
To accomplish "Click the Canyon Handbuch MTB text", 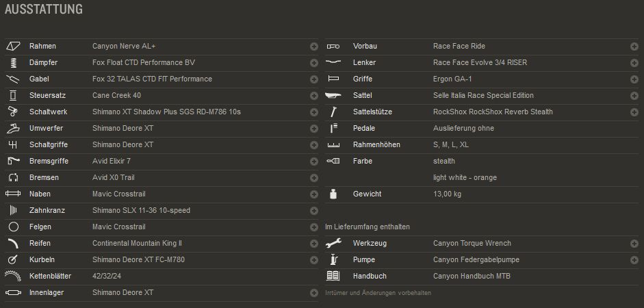I will click(x=472, y=276).
